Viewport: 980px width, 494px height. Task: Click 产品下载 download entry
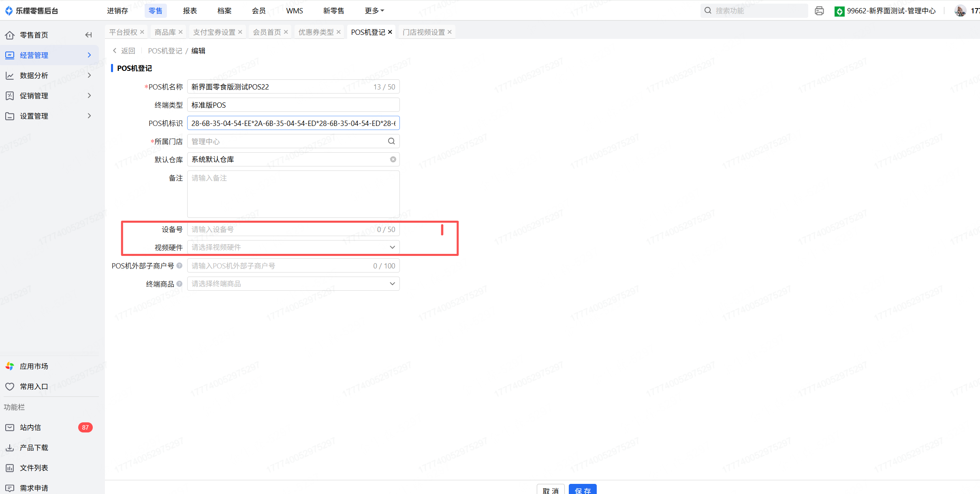click(x=34, y=447)
